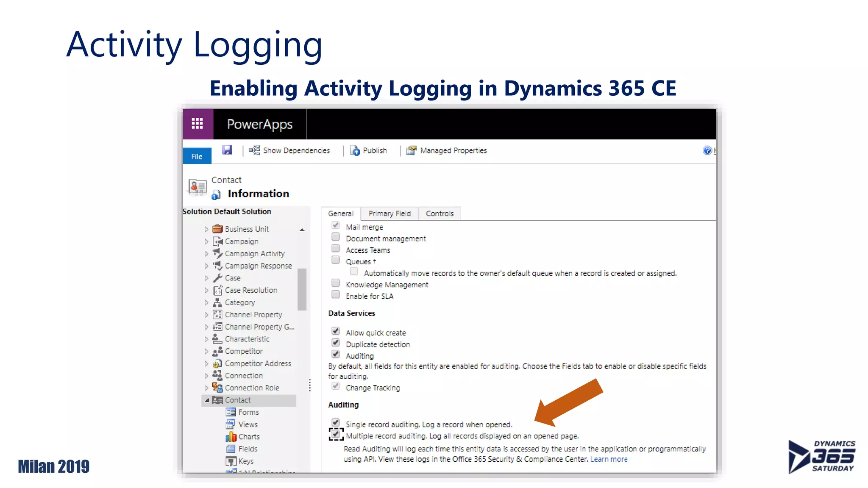Image resolution: width=868 pixels, height=488 pixels.
Task: Expand the Competitor tree node
Action: 206,352
